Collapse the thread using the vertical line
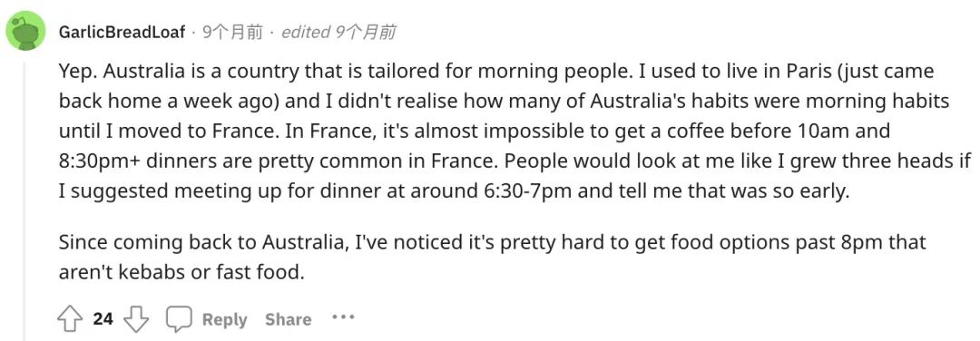The width and height of the screenshot is (980, 341). coord(25,200)
